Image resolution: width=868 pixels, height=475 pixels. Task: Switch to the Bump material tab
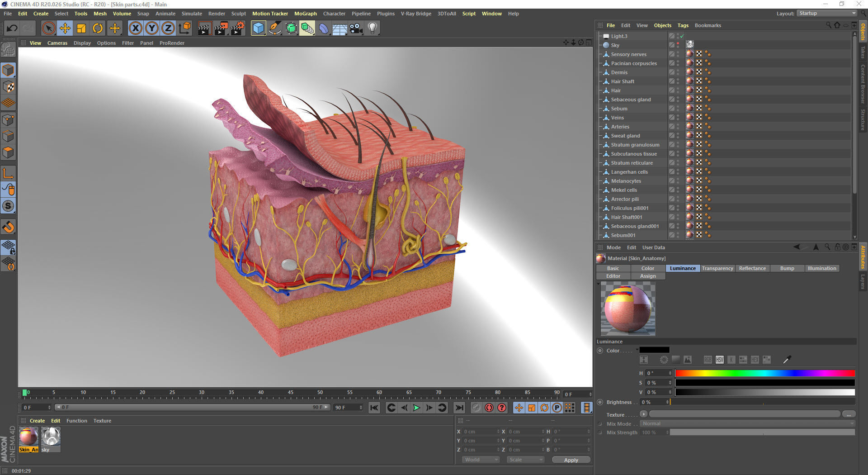pos(787,268)
